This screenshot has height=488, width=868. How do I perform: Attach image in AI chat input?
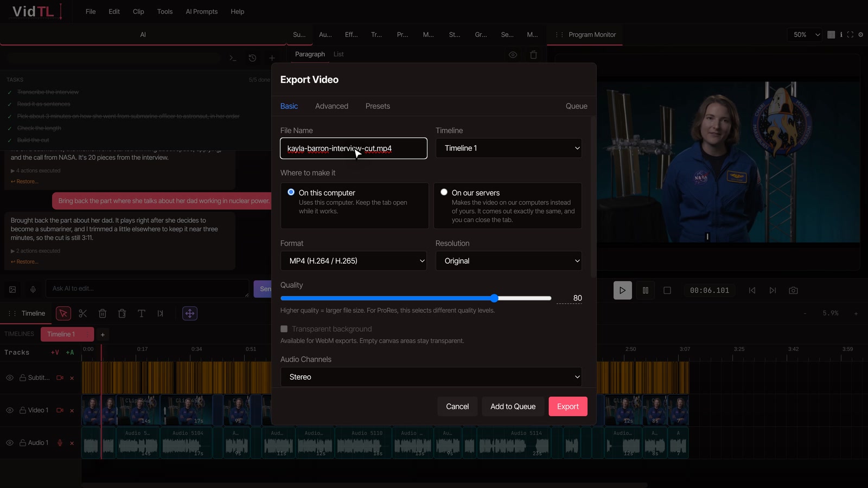pos(12,290)
